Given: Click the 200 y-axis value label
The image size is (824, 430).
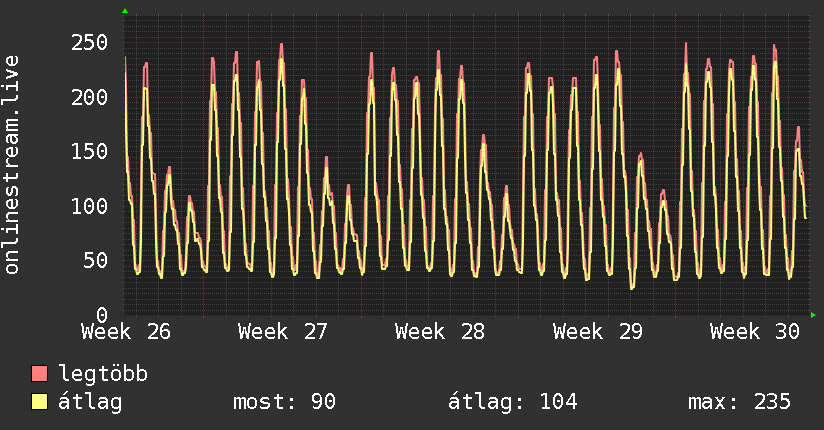Looking at the screenshot, I should [89, 97].
